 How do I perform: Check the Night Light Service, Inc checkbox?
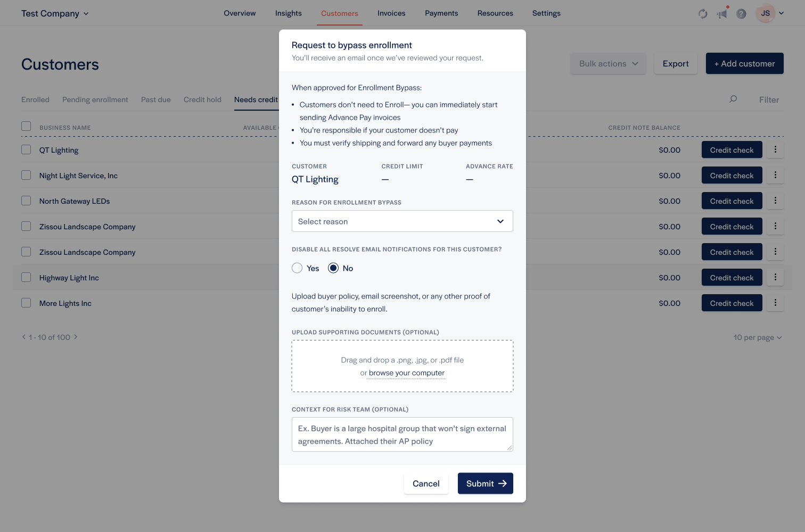tap(26, 176)
